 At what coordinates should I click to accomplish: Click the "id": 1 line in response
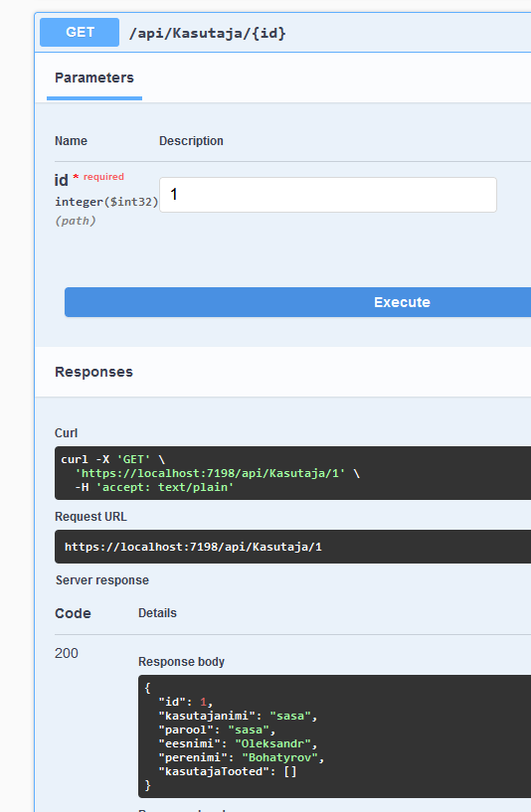tap(186, 702)
